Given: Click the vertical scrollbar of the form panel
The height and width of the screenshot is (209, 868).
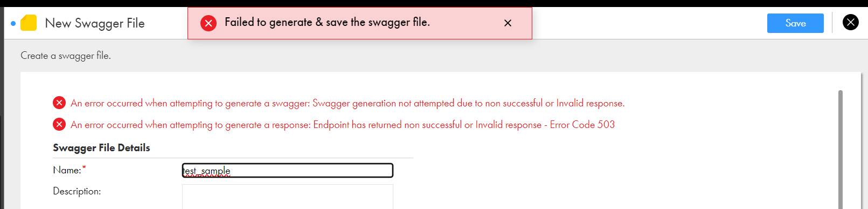Looking at the screenshot, I should click(841, 150).
